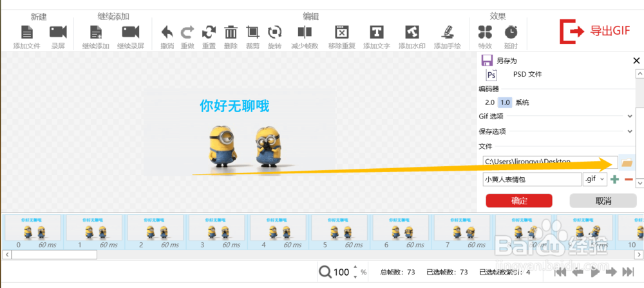
Task: Close the 另存为 save-as panel
Action: pyautogui.click(x=637, y=61)
